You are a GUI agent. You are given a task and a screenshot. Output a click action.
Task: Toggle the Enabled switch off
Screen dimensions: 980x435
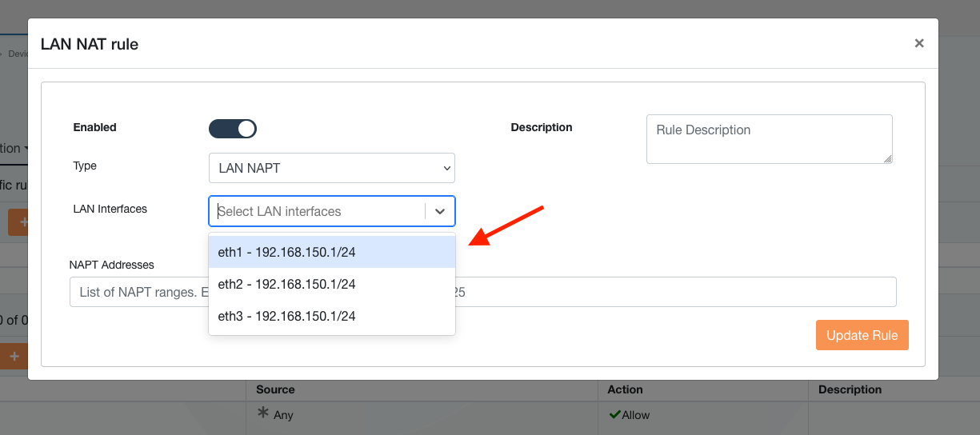coord(233,129)
